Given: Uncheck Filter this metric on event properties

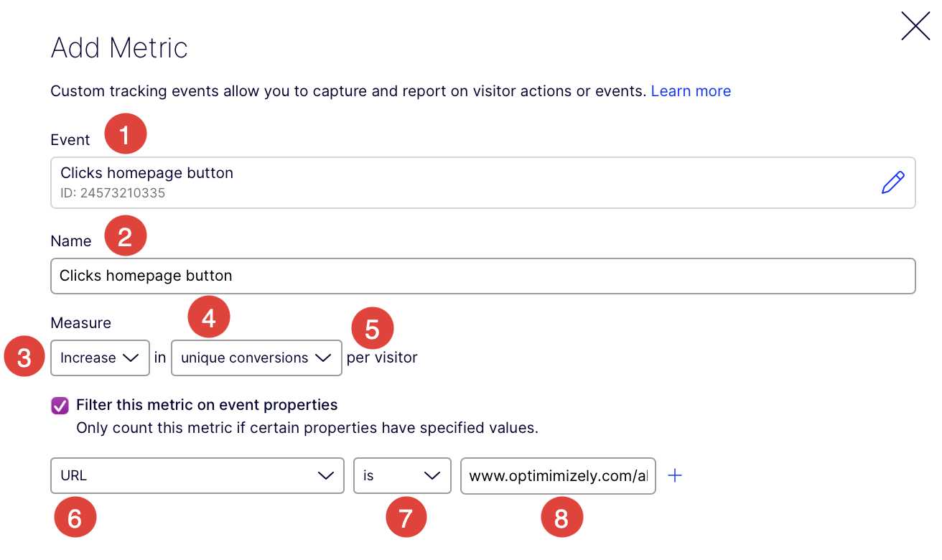Looking at the screenshot, I should (x=60, y=405).
